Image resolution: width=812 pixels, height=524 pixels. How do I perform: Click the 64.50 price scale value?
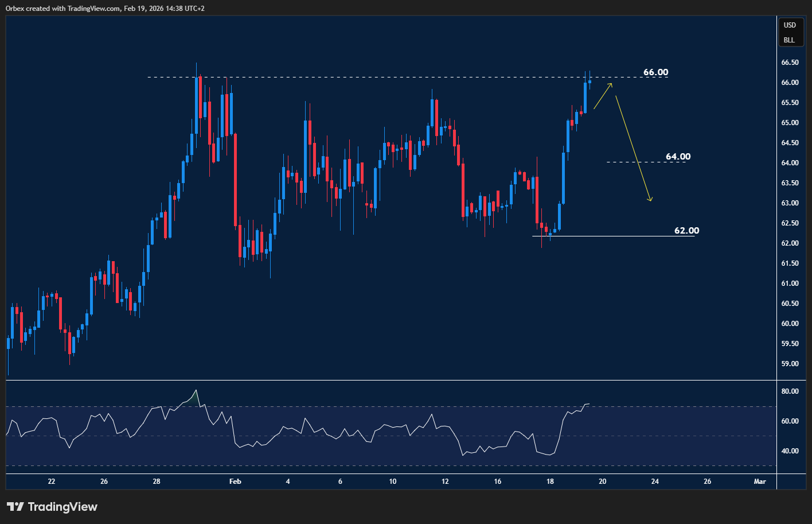790,143
